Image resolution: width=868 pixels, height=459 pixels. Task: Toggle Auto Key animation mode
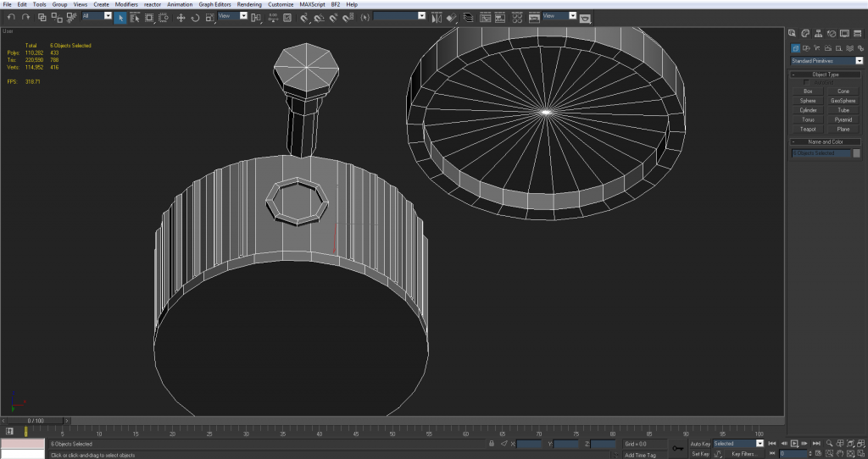[x=700, y=443]
